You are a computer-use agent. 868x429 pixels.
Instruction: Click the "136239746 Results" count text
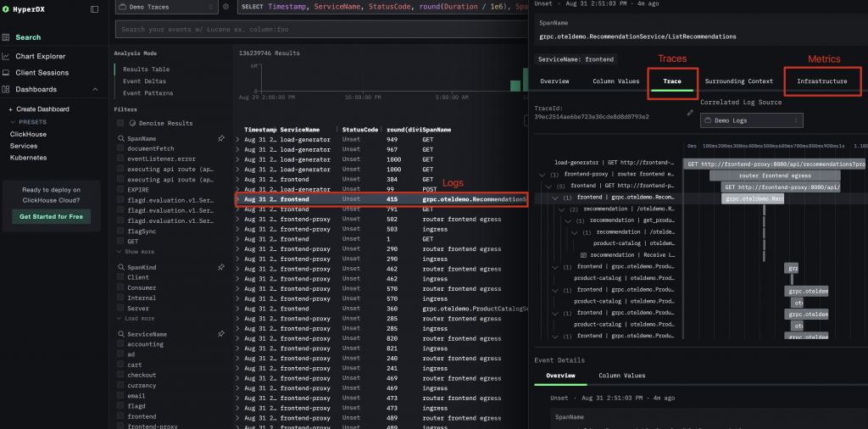269,53
